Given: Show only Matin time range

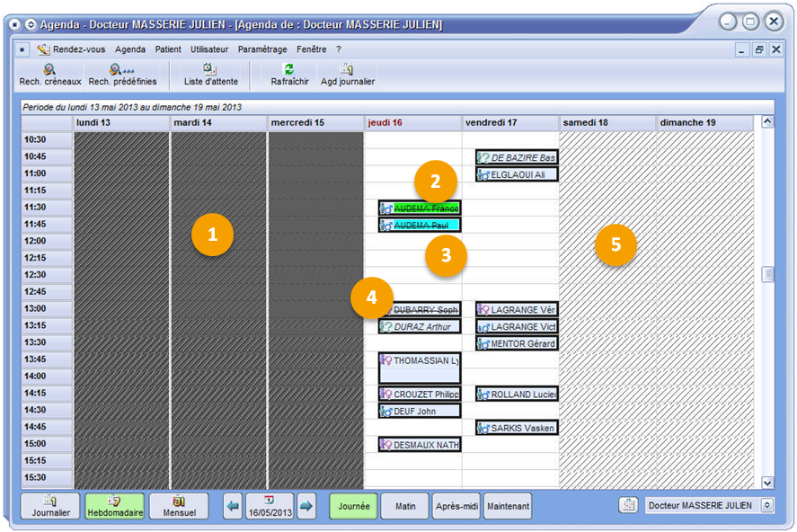Looking at the screenshot, I should pos(405,506).
